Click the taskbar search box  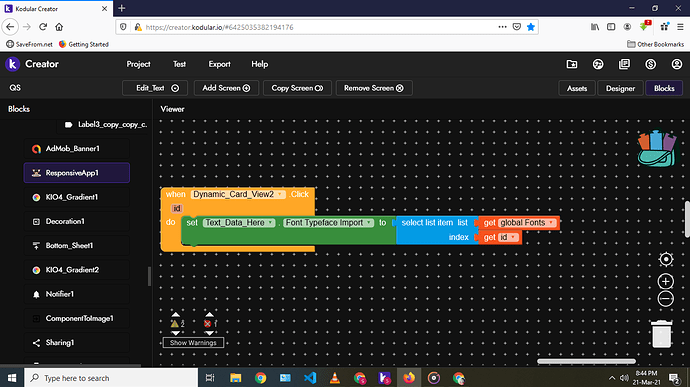[111, 378]
